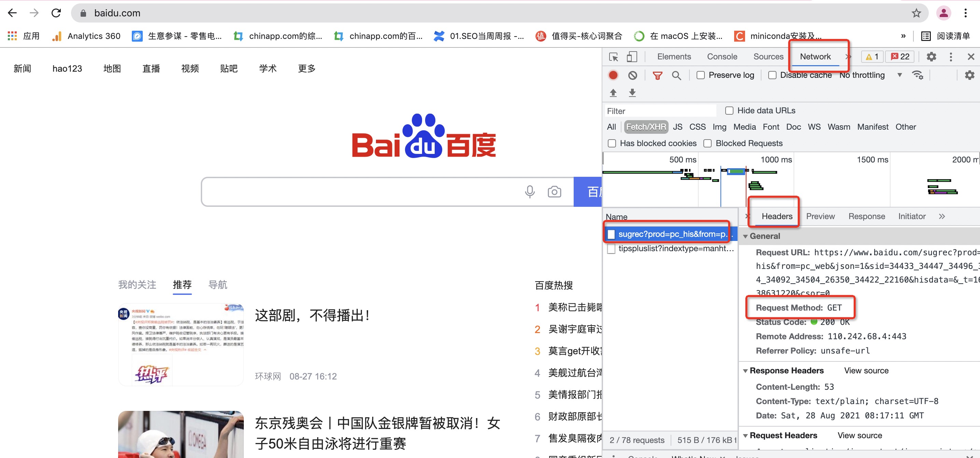Click the voice search microphone icon
980x458 pixels.
pos(530,191)
